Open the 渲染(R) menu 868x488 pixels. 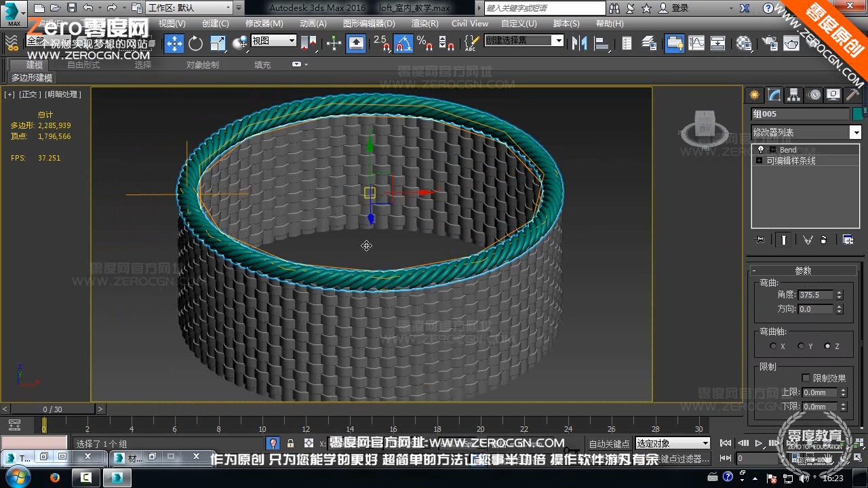point(425,23)
